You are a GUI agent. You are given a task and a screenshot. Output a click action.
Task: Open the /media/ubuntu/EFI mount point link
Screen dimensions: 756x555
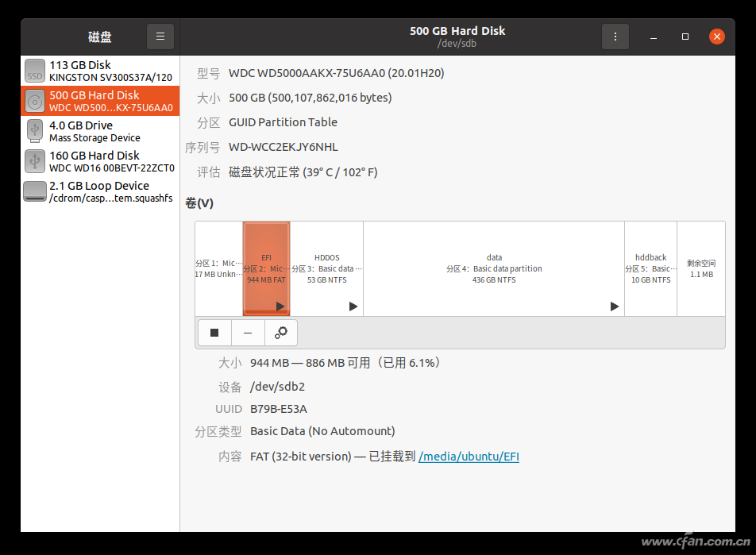[469, 456]
